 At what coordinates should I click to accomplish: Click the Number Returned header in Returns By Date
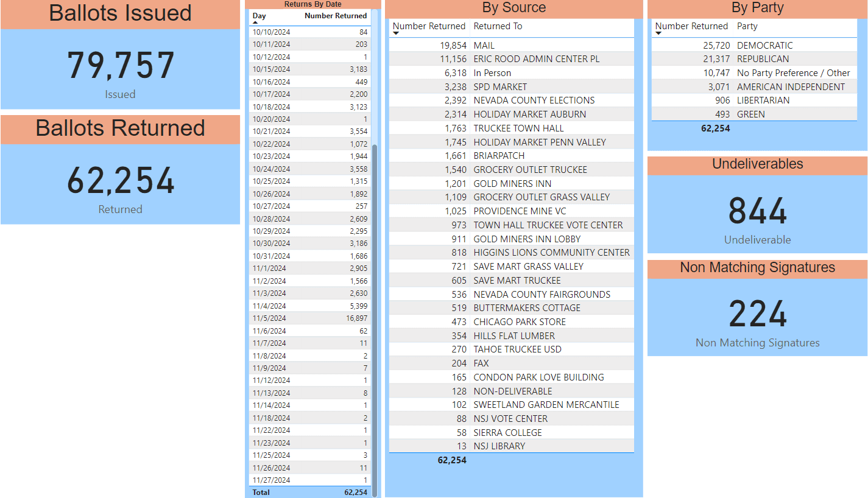pos(336,16)
